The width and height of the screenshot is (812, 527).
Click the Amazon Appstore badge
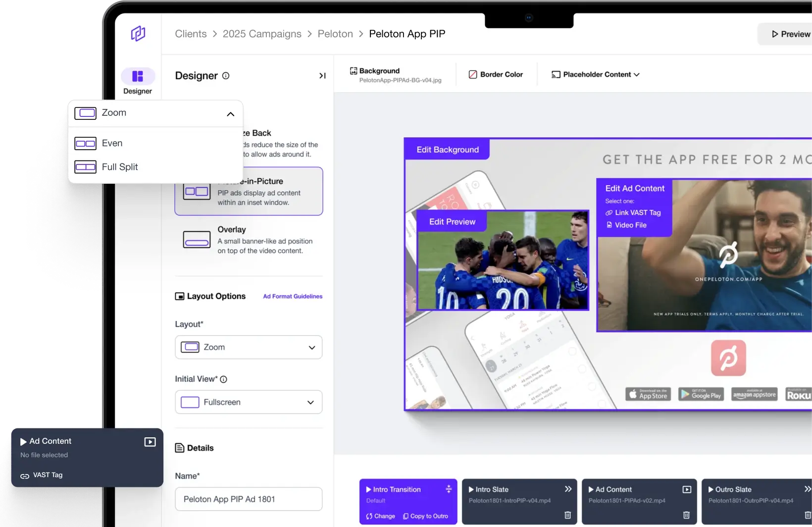pyautogui.click(x=755, y=394)
